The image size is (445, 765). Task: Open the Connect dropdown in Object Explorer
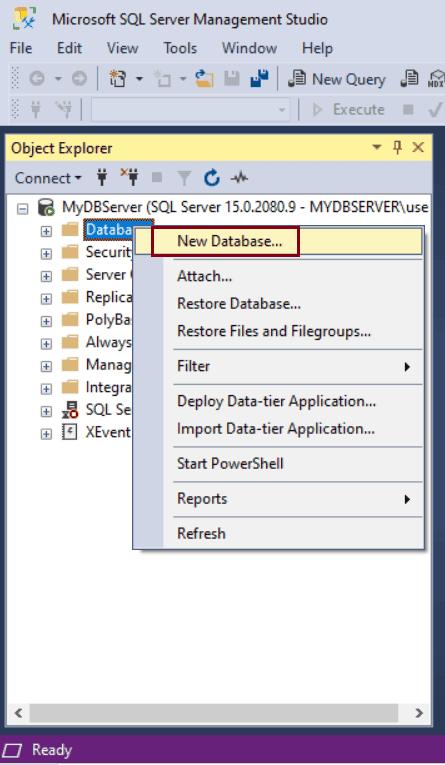[48, 178]
